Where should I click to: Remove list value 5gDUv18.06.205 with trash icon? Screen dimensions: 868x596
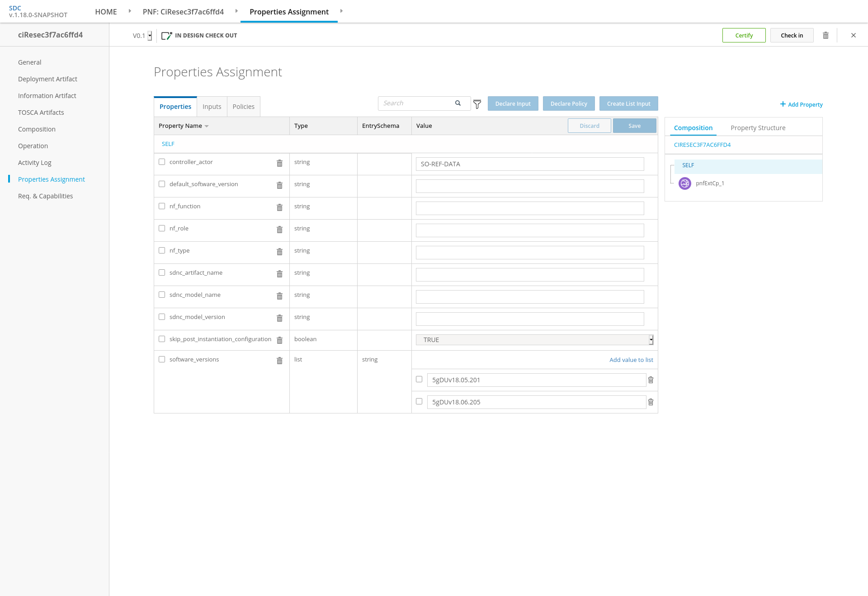pyautogui.click(x=651, y=402)
